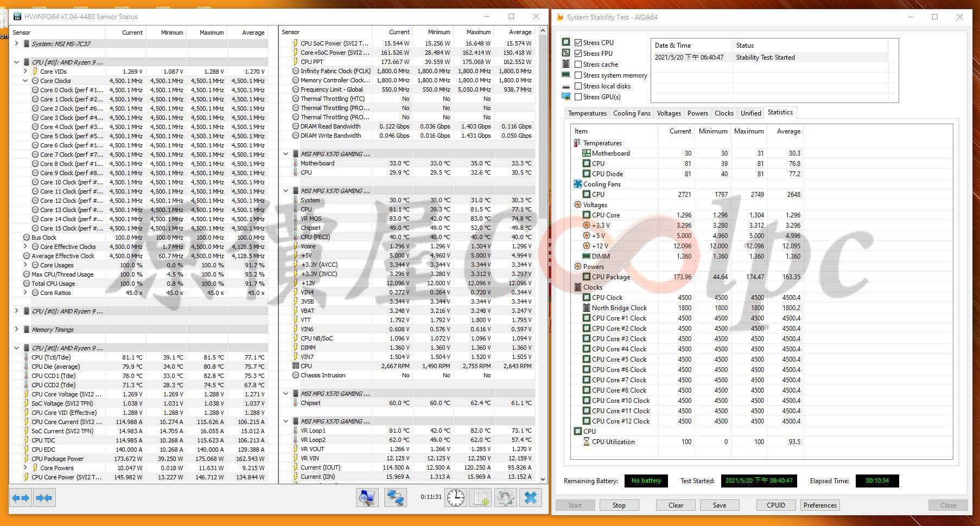Click AIDA64 flame title bar icon
Screen dimensions: 980x526
(x=560, y=17)
